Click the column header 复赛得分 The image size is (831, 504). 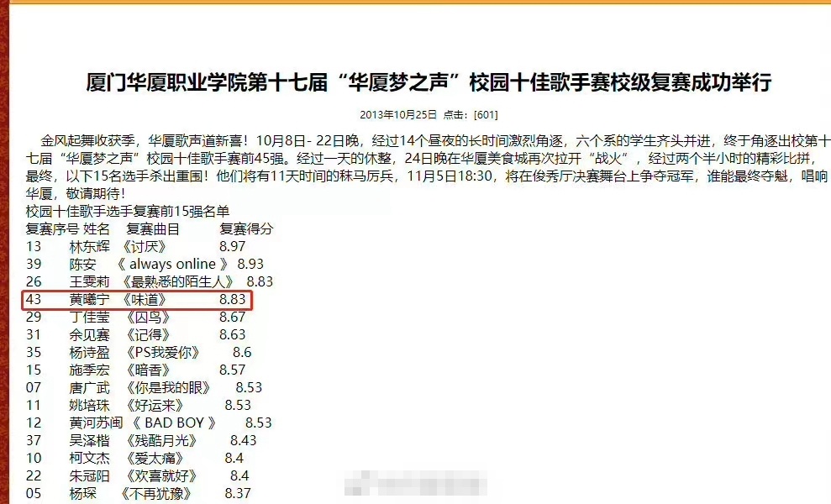246,229
